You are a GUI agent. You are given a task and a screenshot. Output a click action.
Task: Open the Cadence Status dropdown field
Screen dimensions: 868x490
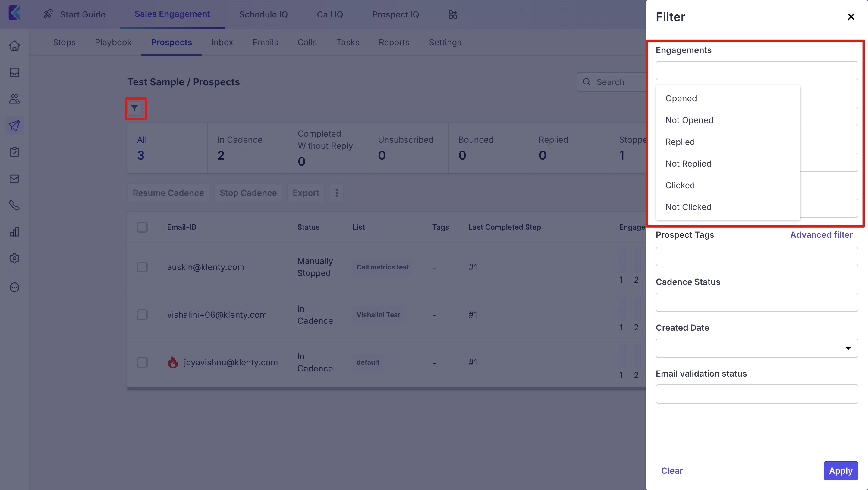756,302
